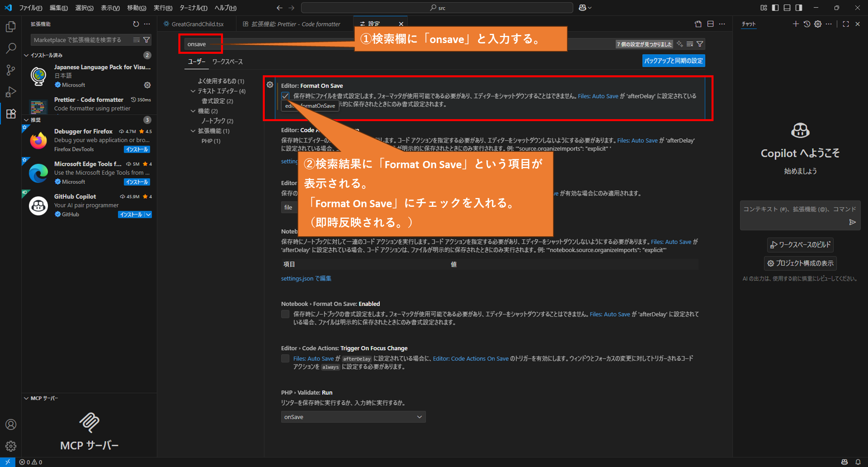Split the editor to the right
The image size is (868, 467).
coord(710,24)
